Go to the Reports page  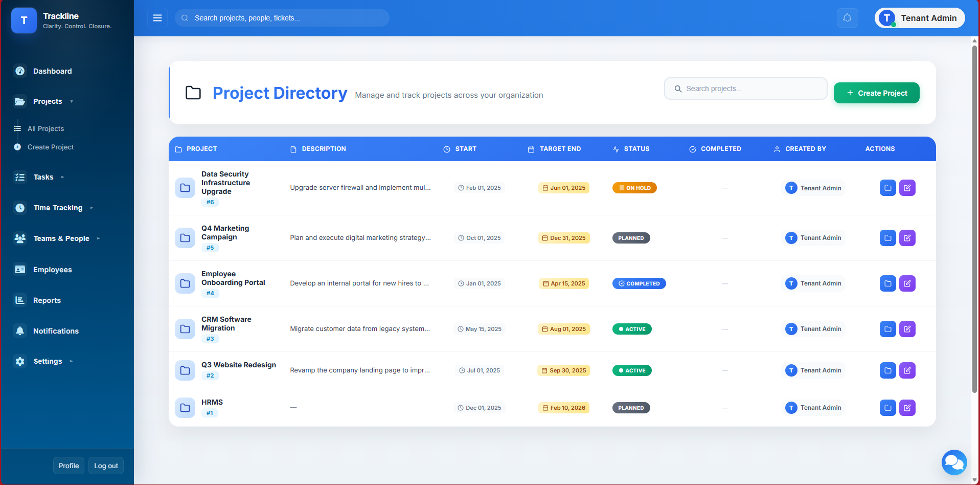(47, 300)
